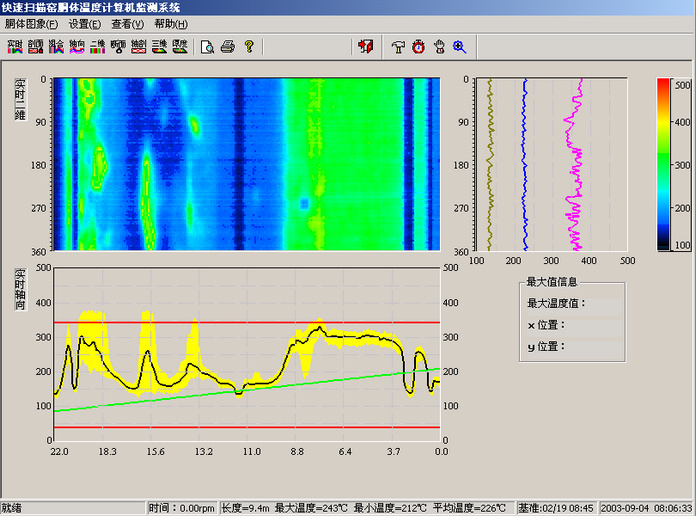Click the 断面 (cross-section) toolbar icon
The height and width of the screenshot is (516, 696).
click(x=118, y=46)
